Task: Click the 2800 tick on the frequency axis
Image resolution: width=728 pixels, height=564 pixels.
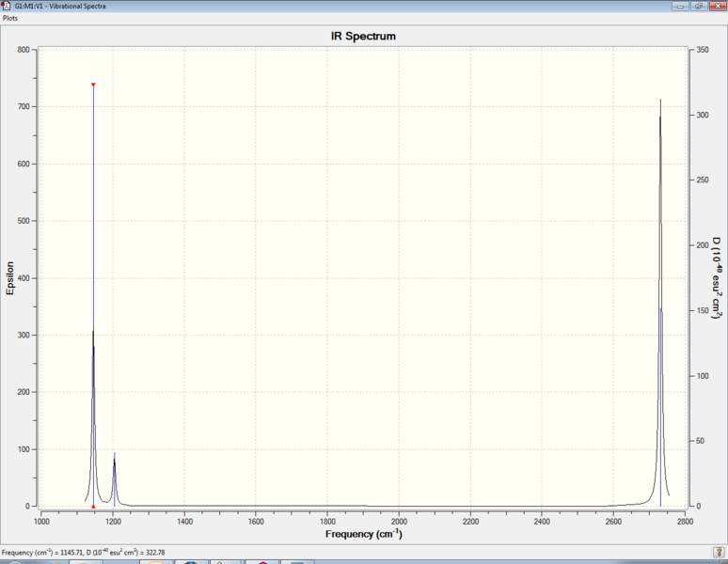Action: (x=685, y=522)
